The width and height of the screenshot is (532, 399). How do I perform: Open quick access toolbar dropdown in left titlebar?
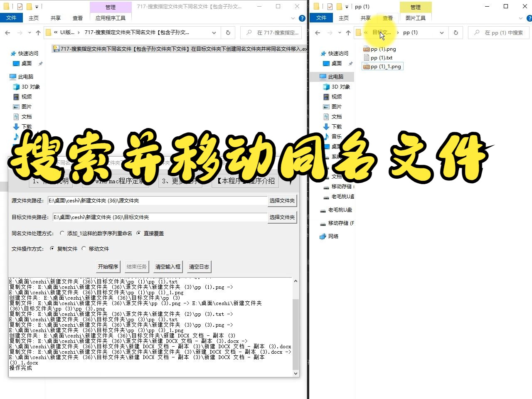[37, 7]
